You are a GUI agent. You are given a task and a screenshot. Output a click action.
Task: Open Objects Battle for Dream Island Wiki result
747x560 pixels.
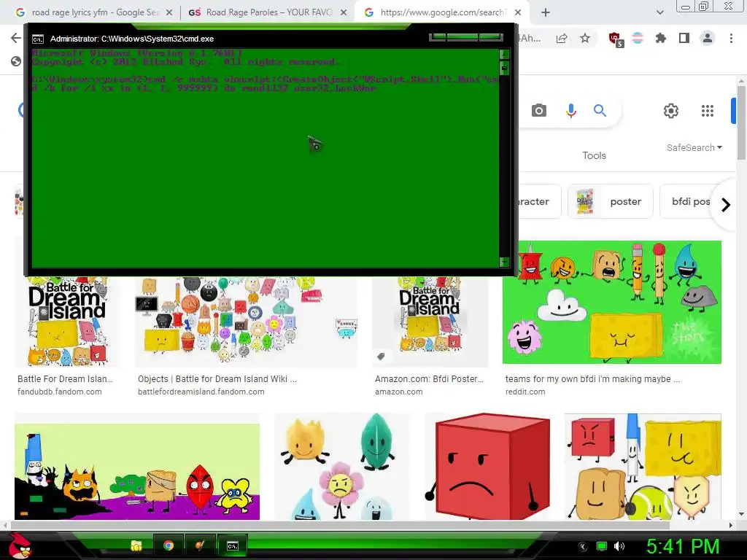(x=217, y=379)
